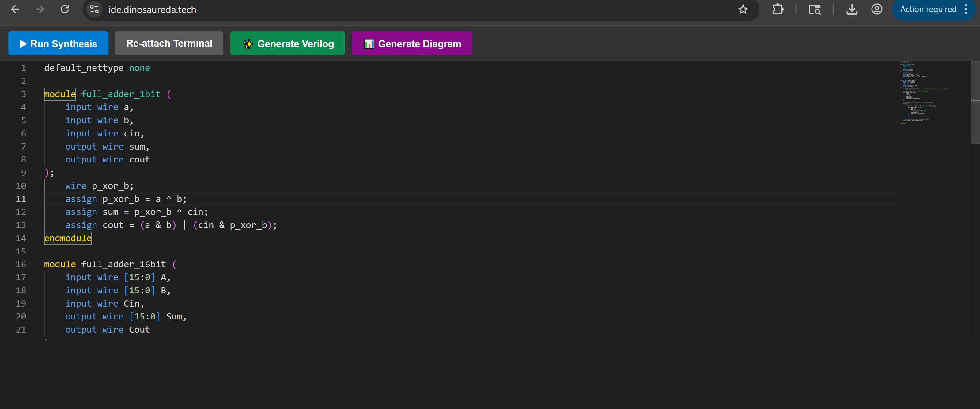
Task: Open the site information icon in the address bar
Action: pos(94,9)
